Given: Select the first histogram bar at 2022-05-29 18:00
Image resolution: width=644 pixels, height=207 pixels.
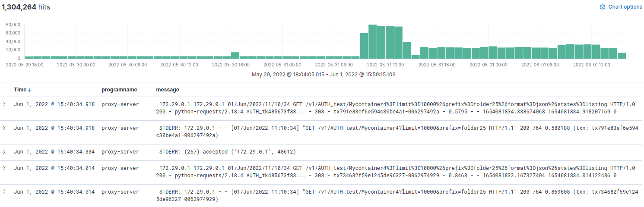Looking at the screenshot, I should 29,57.
